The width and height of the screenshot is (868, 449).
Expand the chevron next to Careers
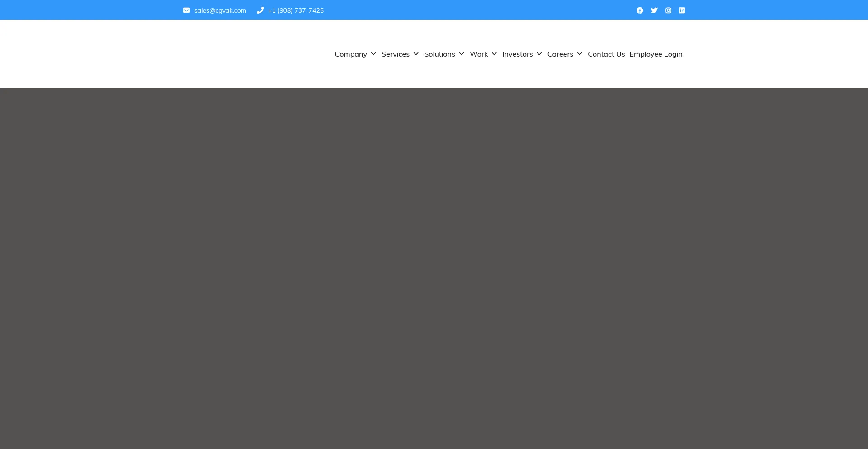point(580,54)
